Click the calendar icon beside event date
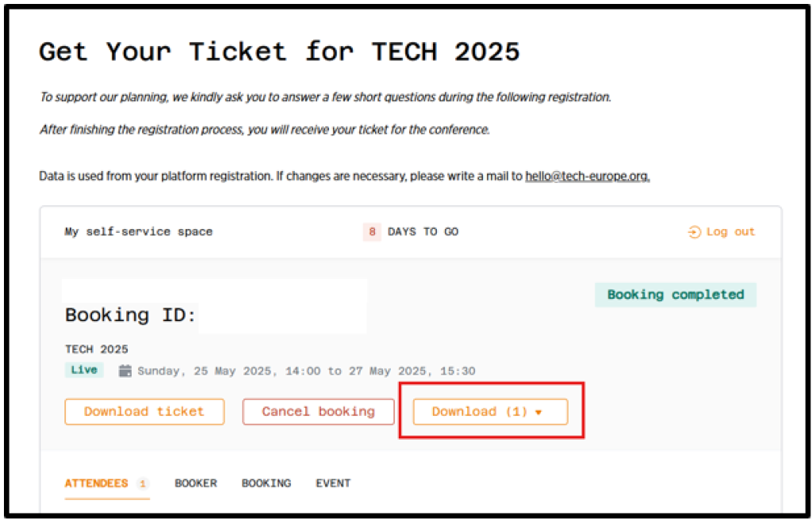 [125, 371]
